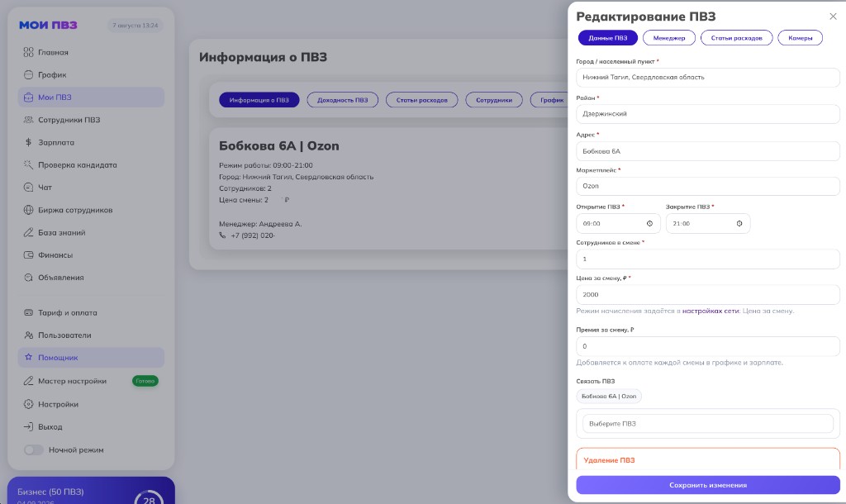Open Сотрудники ПВЗ menu item
The image size is (846, 504).
point(91,120)
